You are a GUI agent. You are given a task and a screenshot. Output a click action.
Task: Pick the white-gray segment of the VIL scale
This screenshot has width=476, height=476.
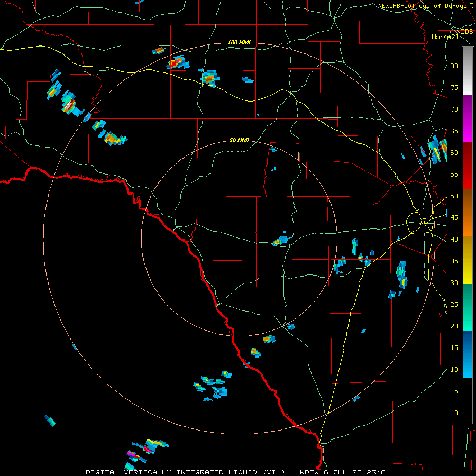click(467, 71)
